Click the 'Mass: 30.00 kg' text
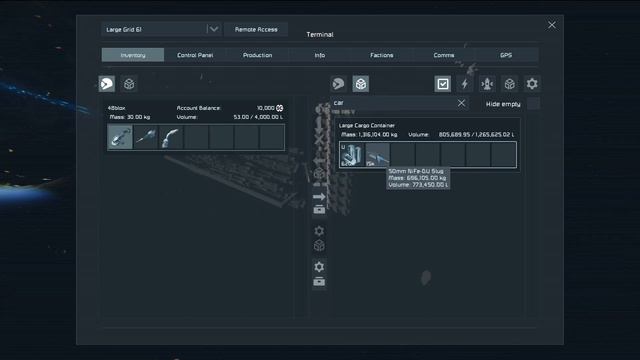The width and height of the screenshot is (640, 360). coord(130,117)
